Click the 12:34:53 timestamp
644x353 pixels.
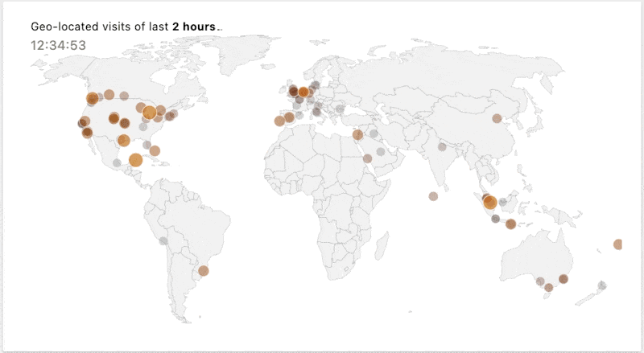58,45
